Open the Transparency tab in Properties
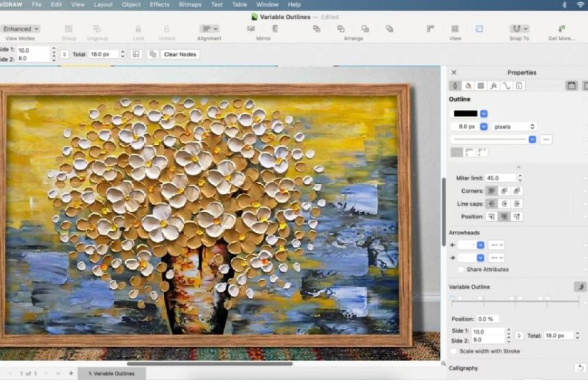Screen dimensions: 588x387 pos(481,86)
